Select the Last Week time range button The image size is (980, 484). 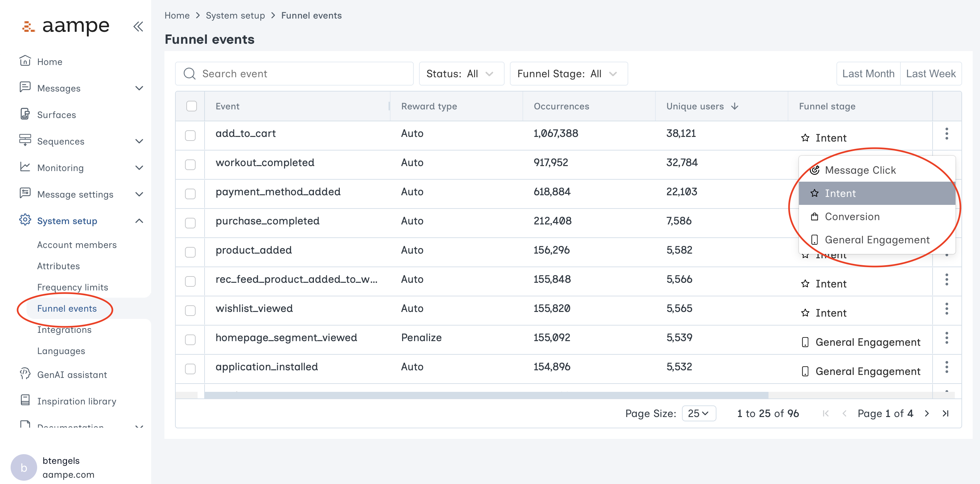931,74
